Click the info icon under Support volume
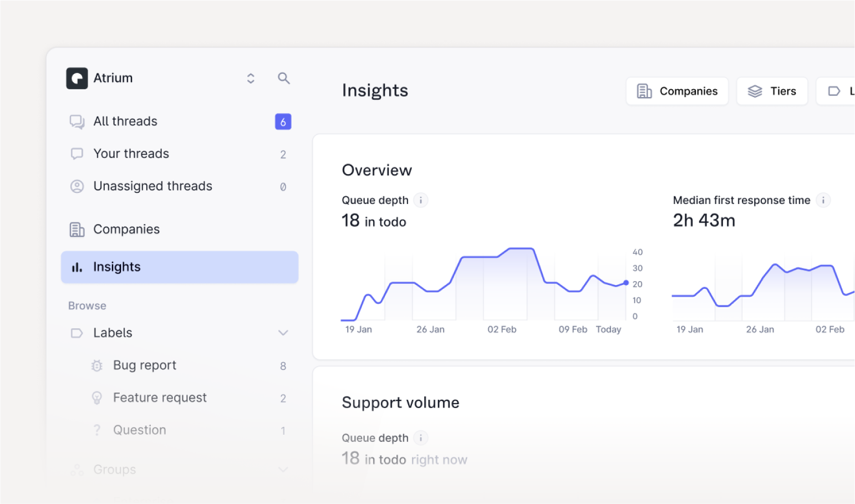 [421, 438]
